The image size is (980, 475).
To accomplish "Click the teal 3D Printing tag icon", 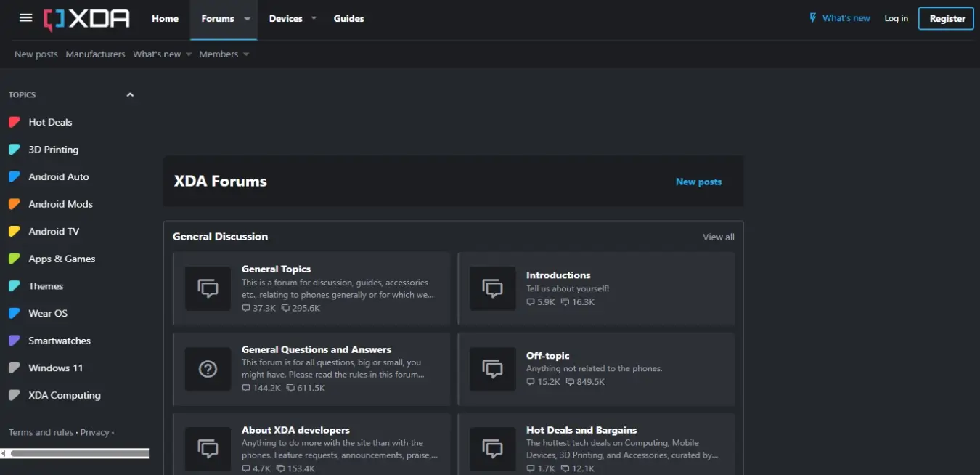I will [14, 150].
